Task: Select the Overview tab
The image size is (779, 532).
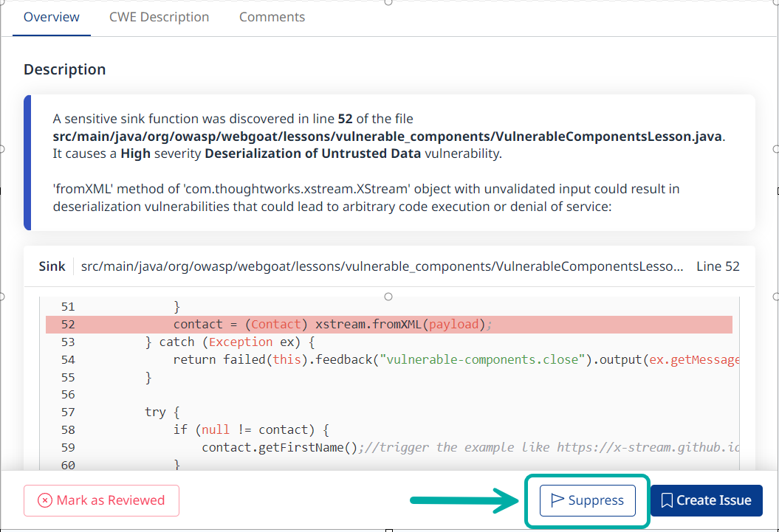Action: pos(52,17)
